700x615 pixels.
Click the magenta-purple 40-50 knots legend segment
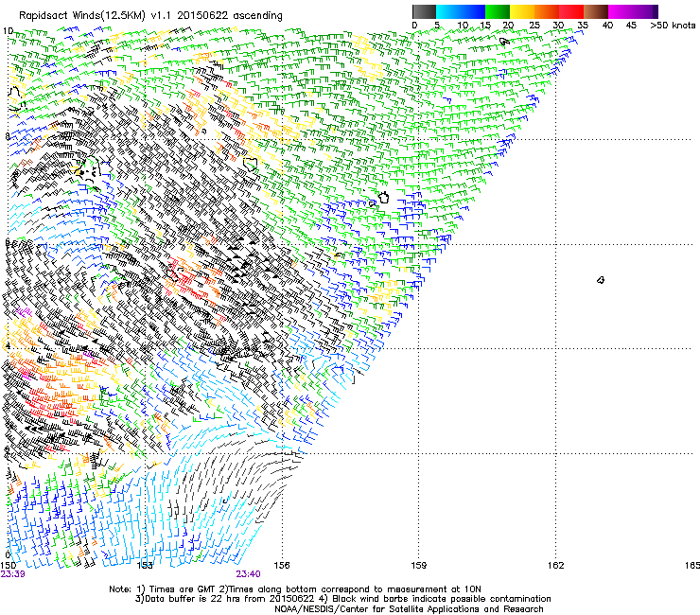point(633,11)
